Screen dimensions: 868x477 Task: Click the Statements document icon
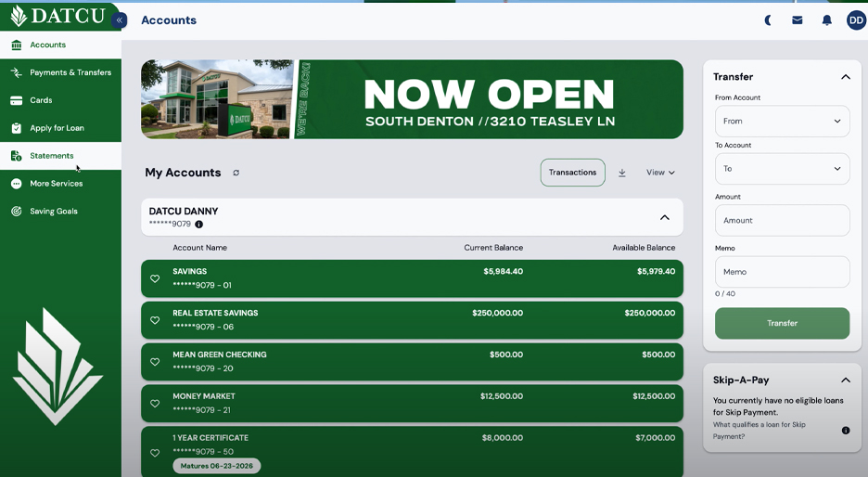click(x=16, y=156)
